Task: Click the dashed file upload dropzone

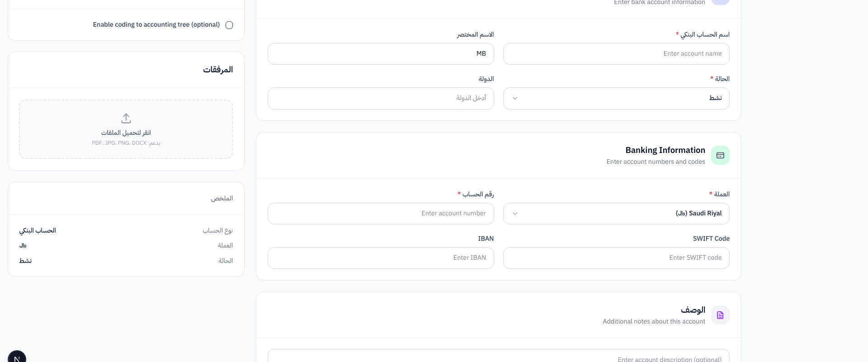Action: point(125,129)
